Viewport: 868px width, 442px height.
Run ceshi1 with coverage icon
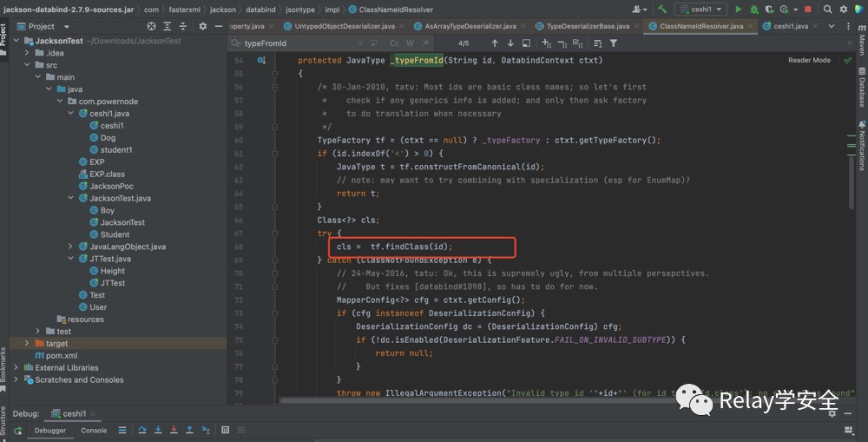(x=769, y=9)
